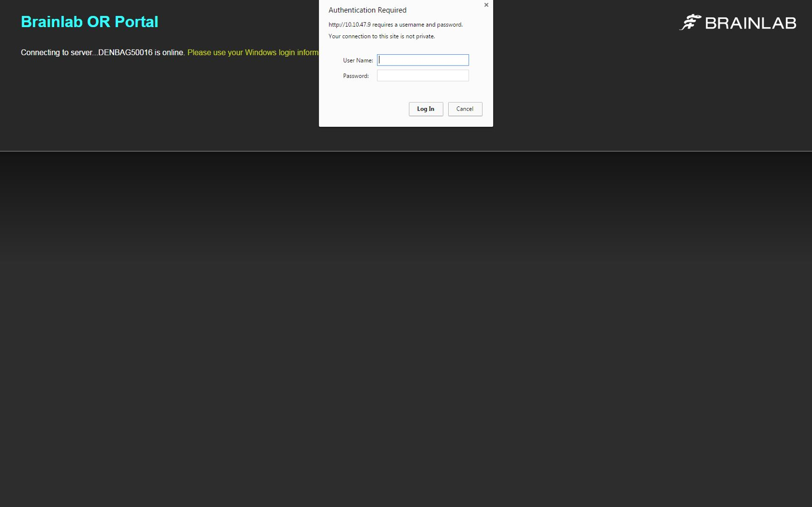Select the 'DENBAG50016 is online' status text
This screenshot has height=507, width=812.
[141, 52]
